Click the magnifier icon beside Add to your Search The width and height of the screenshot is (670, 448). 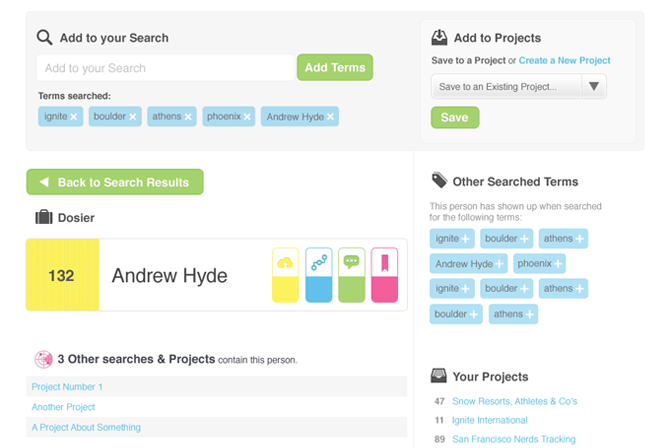tap(44, 37)
